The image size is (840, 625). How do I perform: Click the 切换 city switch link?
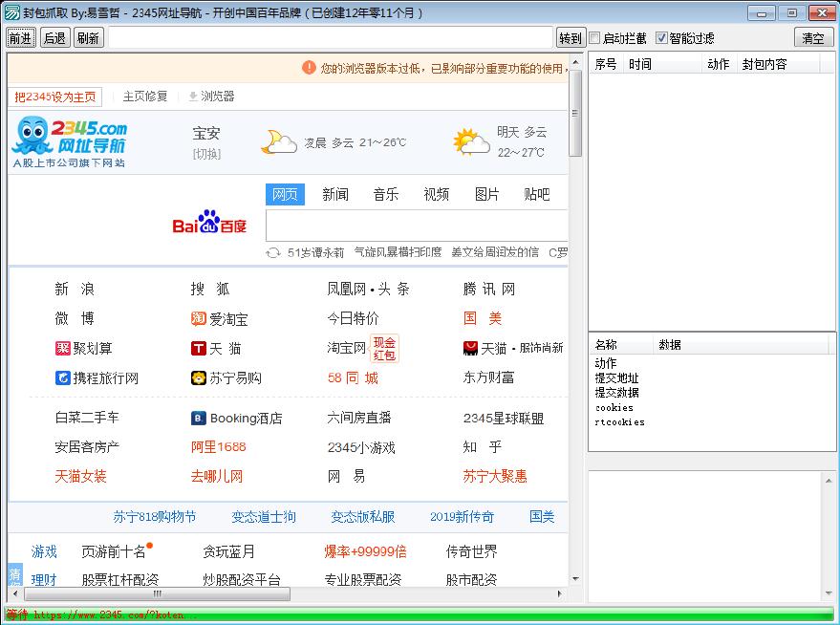[x=206, y=154]
